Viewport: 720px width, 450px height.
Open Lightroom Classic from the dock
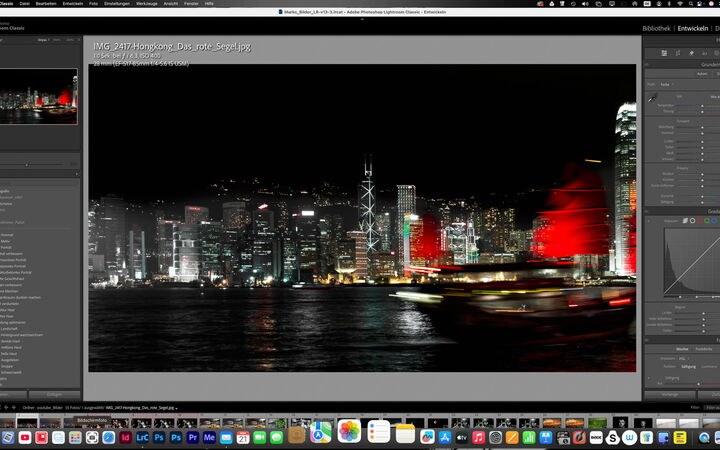coord(143,437)
